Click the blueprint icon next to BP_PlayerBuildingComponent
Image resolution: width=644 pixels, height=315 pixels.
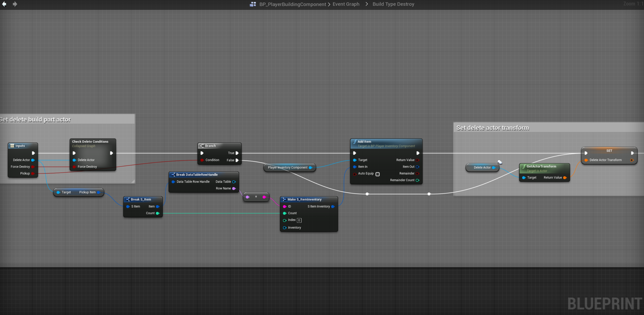[253, 4]
